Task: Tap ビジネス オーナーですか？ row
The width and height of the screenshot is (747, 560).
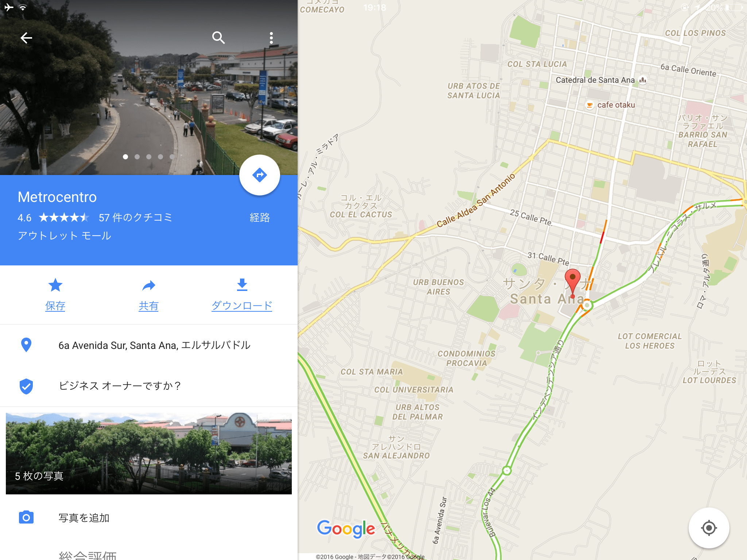Action: (x=149, y=386)
